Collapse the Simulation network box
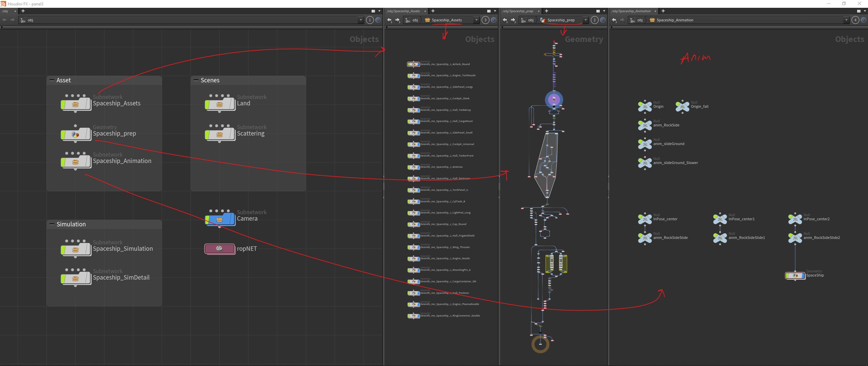Viewport: 868px width, 366px height. click(x=52, y=224)
